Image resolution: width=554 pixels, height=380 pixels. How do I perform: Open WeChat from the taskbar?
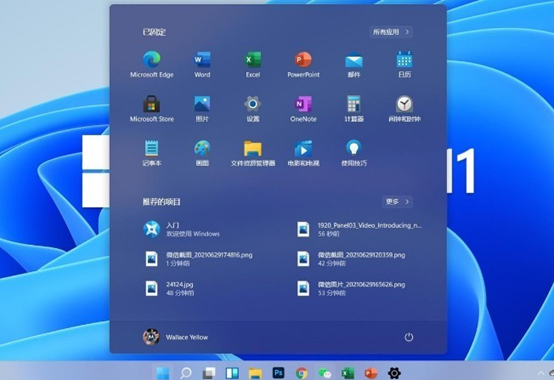(325, 373)
